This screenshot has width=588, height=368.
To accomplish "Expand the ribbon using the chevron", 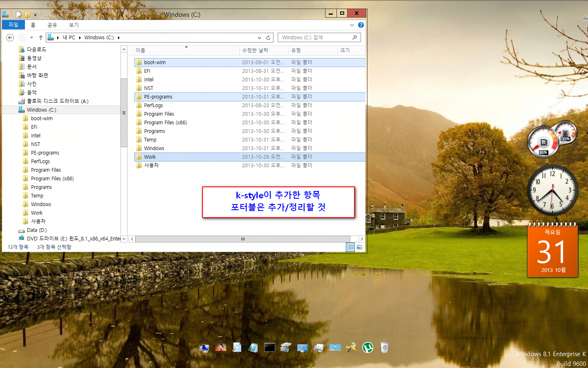I will pyautogui.click(x=352, y=25).
